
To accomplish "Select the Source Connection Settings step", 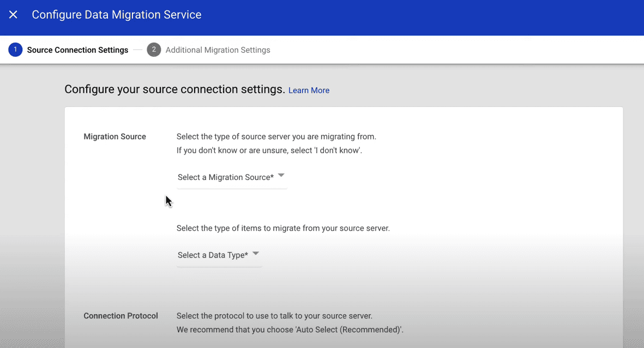I will click(x=77, y=50).
